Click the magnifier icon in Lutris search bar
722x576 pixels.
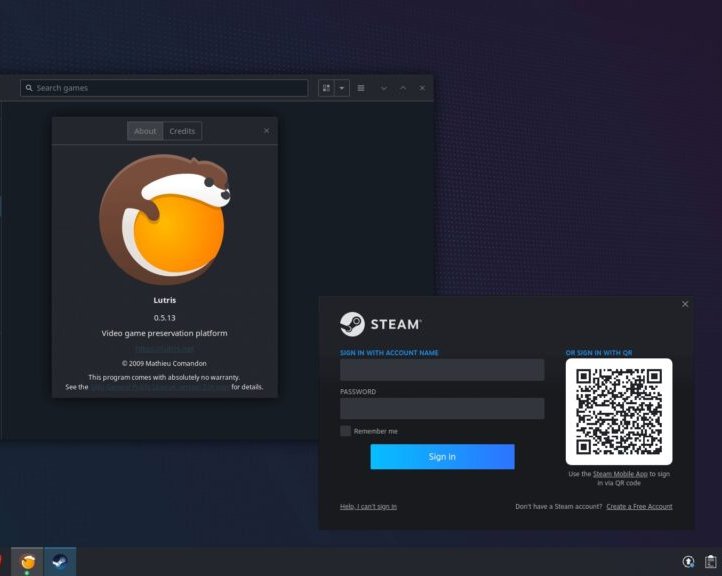tap(29, 88)
